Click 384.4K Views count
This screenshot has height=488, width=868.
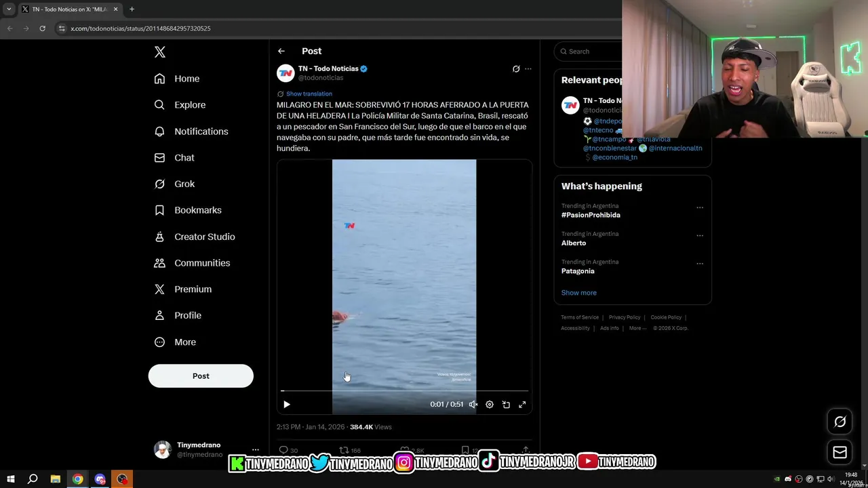[x=371, y=427]
